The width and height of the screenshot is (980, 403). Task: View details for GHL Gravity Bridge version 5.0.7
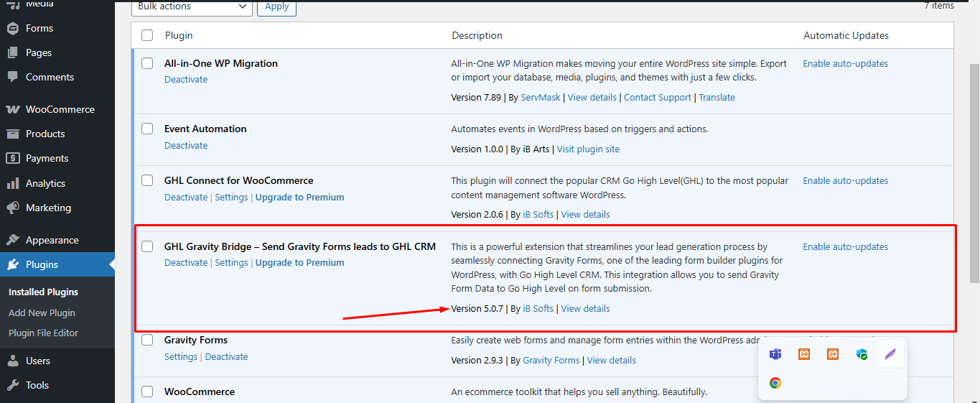tap(586, 309)
